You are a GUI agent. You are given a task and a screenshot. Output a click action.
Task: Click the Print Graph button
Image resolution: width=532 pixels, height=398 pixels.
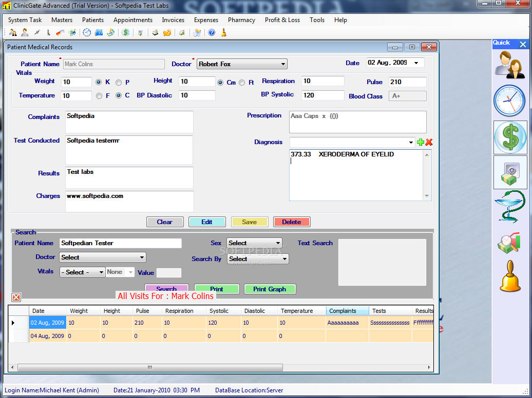[270, 289]
